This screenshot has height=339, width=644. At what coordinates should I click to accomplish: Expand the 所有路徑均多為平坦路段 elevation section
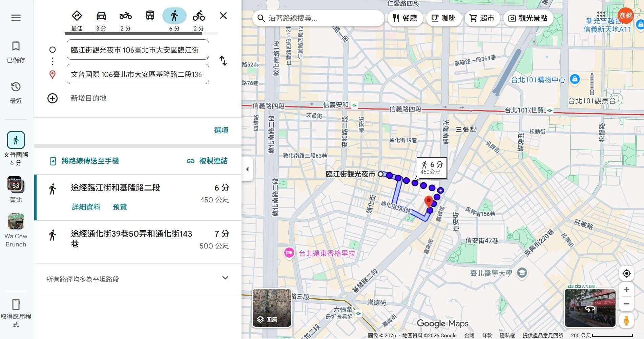(225, 278)
